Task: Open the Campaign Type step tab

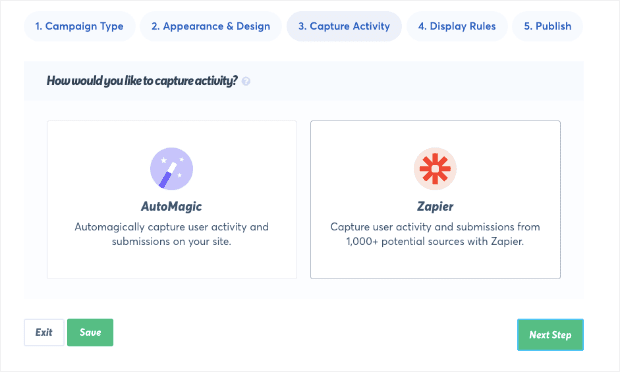Action: click(79, 26)
